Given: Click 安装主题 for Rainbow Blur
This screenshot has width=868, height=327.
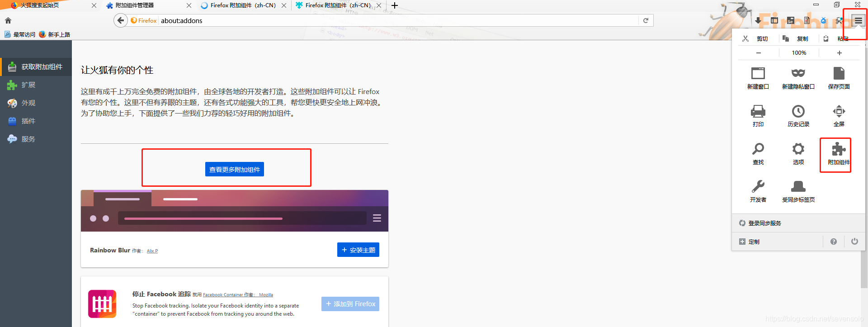Looking at the screenshot, I should [358, 250].
